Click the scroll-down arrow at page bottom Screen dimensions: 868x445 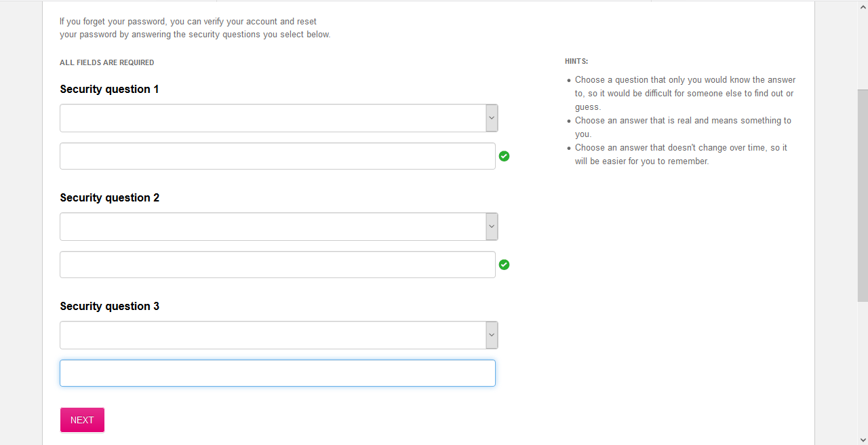pyautogui.click(x=863, y=439)
